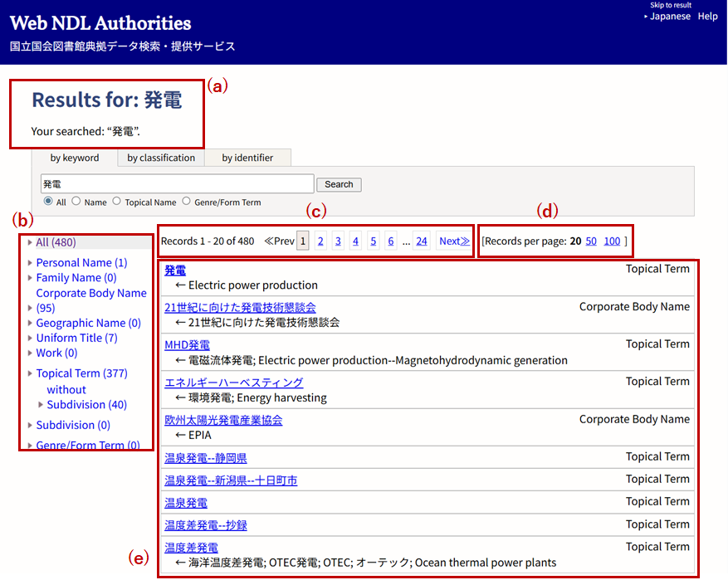Open the 温度差発電--抄録 record
The height and width of the screenshot is (580, 728).
click(x=206, y=526)
